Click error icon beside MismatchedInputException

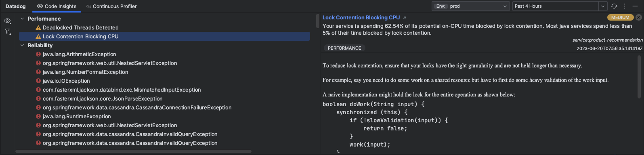(x=38, y=90)
